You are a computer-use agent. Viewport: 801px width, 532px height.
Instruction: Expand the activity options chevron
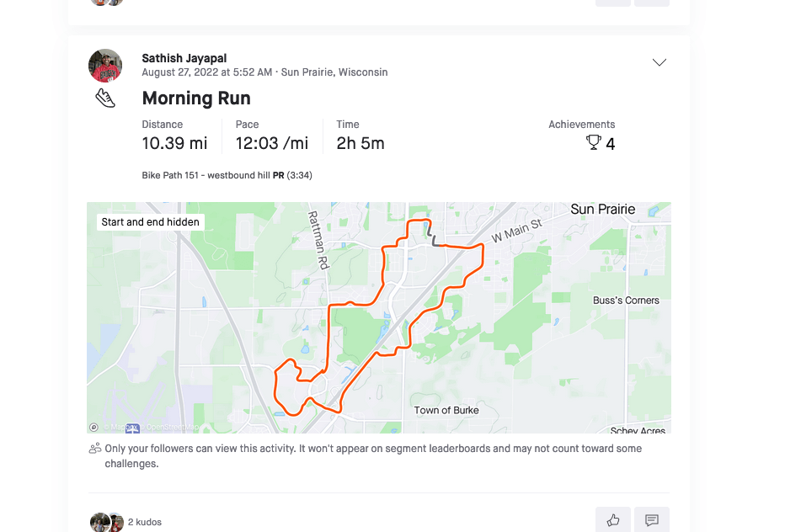click(x=659, y=62)
